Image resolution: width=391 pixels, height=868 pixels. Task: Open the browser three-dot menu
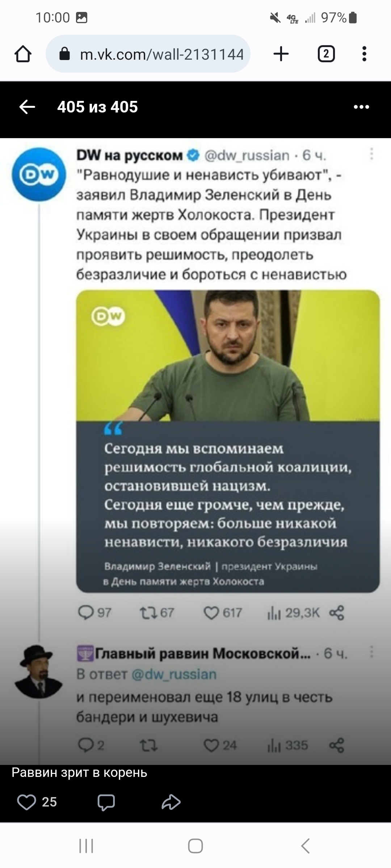point(364,54)
